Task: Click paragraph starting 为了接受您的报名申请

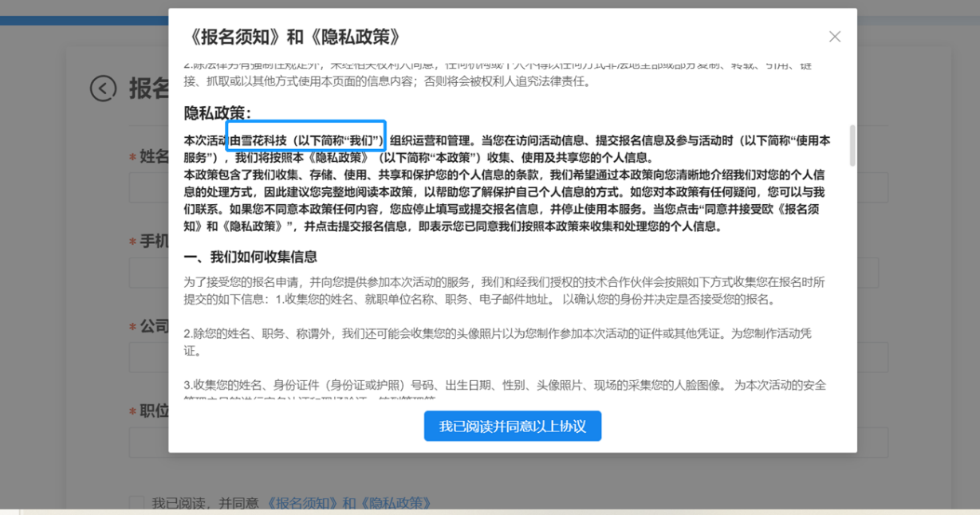Action: [504, 291]
